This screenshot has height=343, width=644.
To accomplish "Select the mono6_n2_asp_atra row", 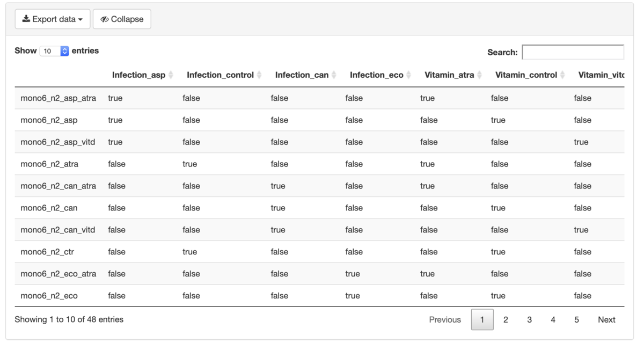I will pyautogui.click(x=319, y=98).
